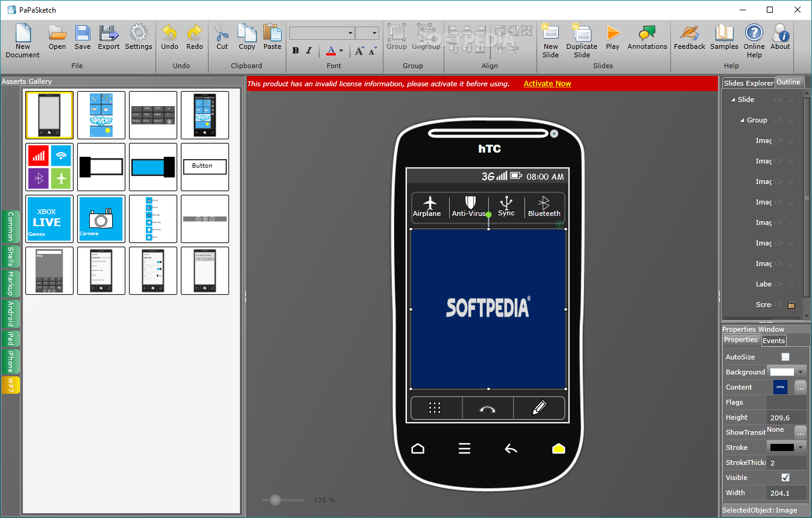Viewport: 812px width, 518px height.
Task: Redo the last action
Action: (x=194, y=37)
